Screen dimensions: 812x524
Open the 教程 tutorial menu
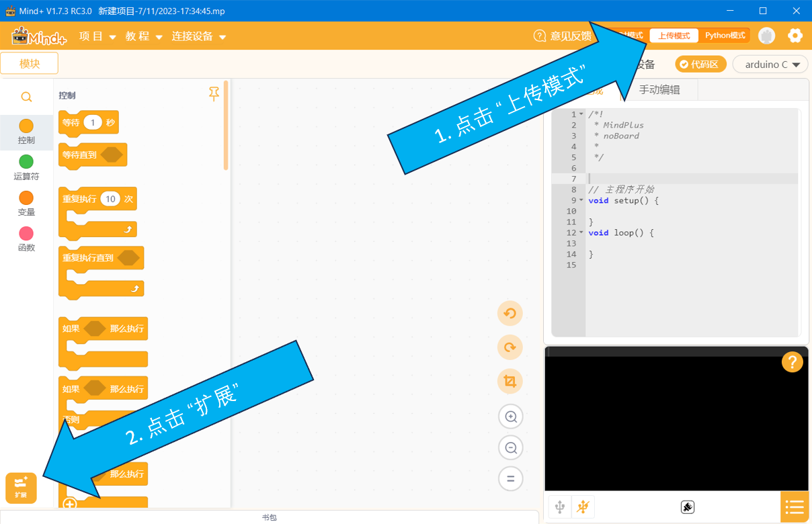[144, 36]
